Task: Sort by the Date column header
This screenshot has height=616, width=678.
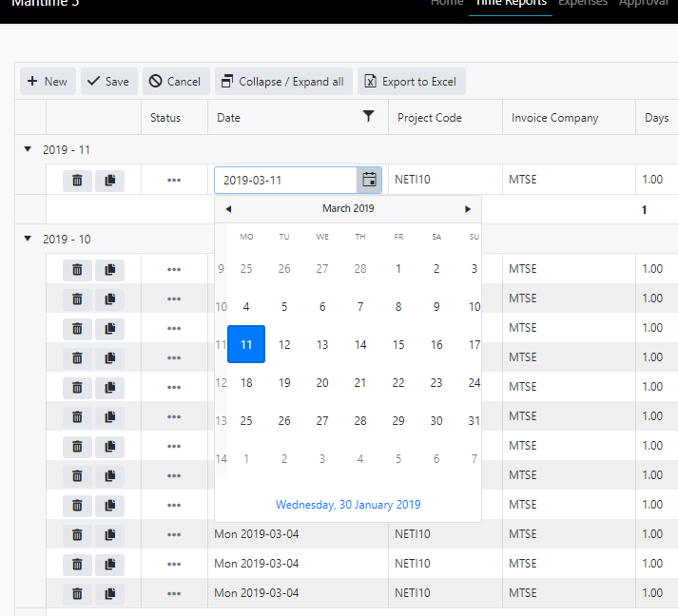Action: (x=229, y=118)
